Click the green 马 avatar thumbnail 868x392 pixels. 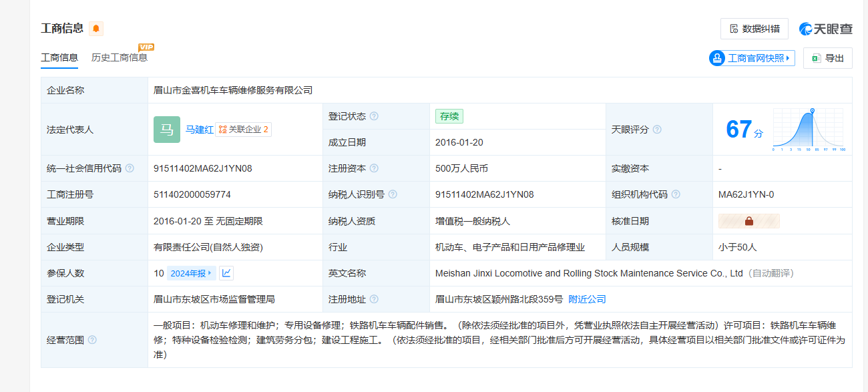(166, 130)
